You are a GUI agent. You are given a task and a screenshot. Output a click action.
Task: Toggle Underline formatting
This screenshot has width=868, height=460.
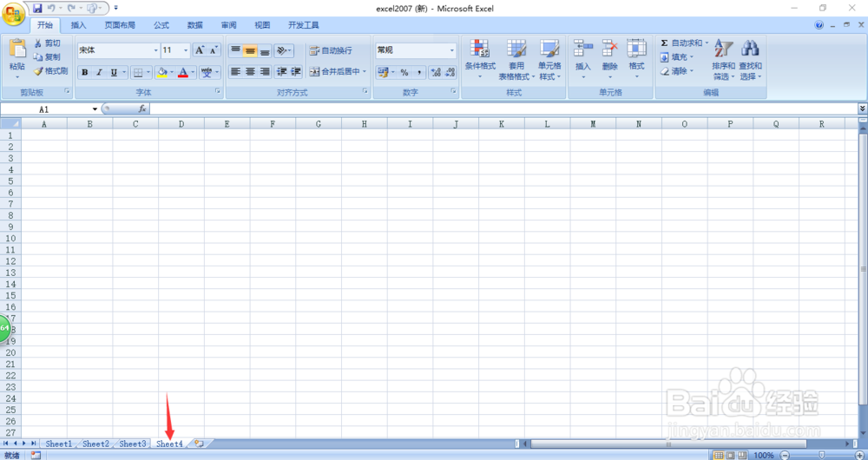tap(114, 73)
